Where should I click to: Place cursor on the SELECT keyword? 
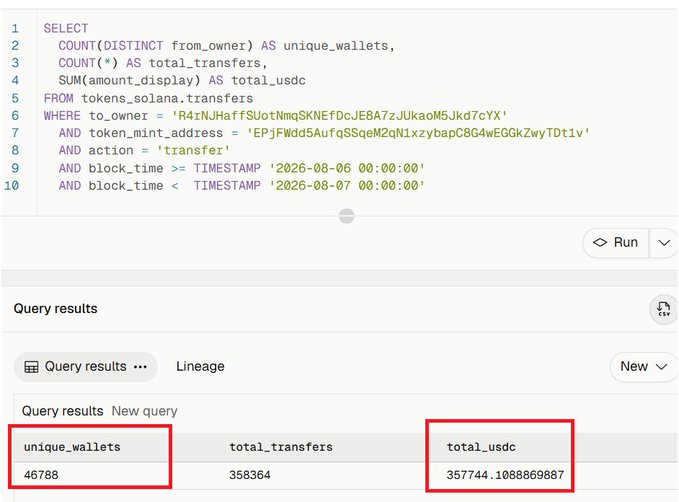(66, 29)
